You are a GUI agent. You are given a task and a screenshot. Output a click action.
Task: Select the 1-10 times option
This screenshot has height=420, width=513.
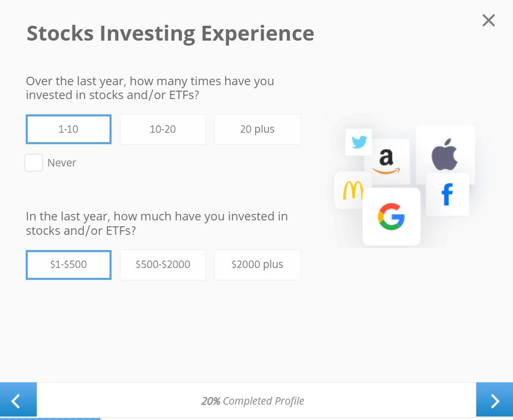[68, 129]
